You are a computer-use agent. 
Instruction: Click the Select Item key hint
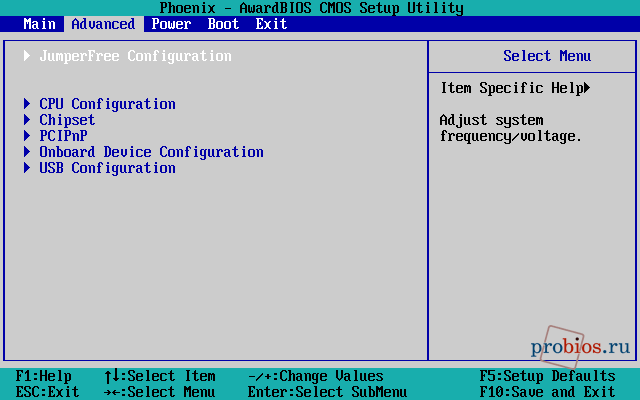click(160, 376)
